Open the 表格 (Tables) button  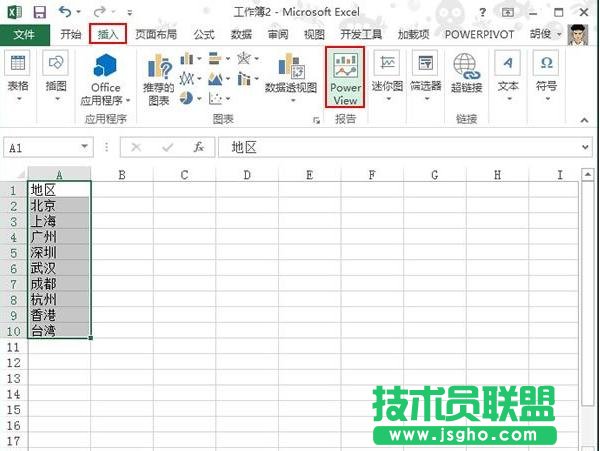pos(18,77)
